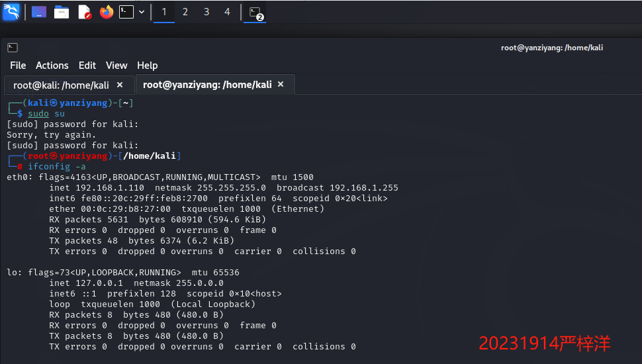Launch Firefox browser from the panel
642x364 pixels.
107,12
